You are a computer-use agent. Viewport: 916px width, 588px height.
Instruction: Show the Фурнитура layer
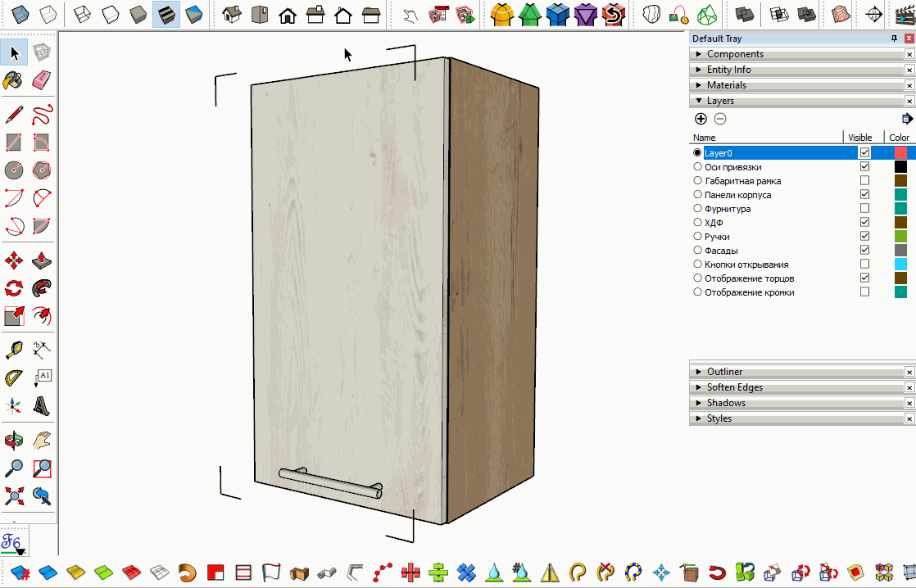click(864, 209)
